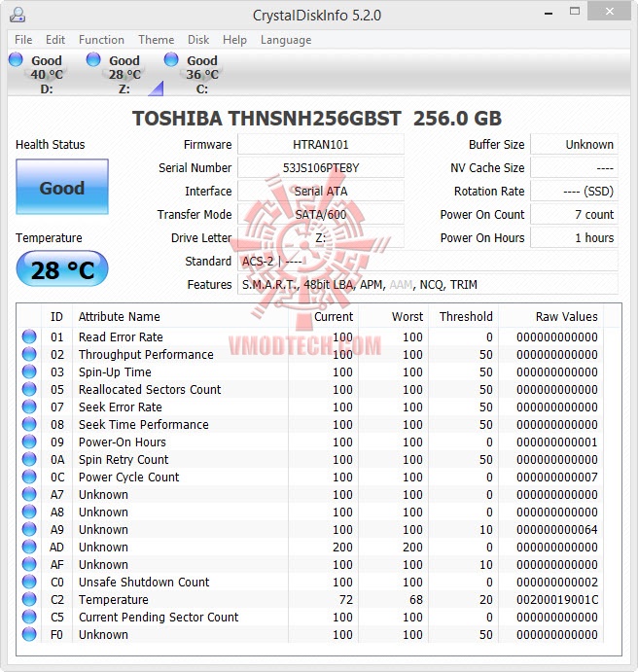Viewport: 638px width, 672px height.
Task: Click status orb for Spin-Up Time
Action: pos(29,371)
